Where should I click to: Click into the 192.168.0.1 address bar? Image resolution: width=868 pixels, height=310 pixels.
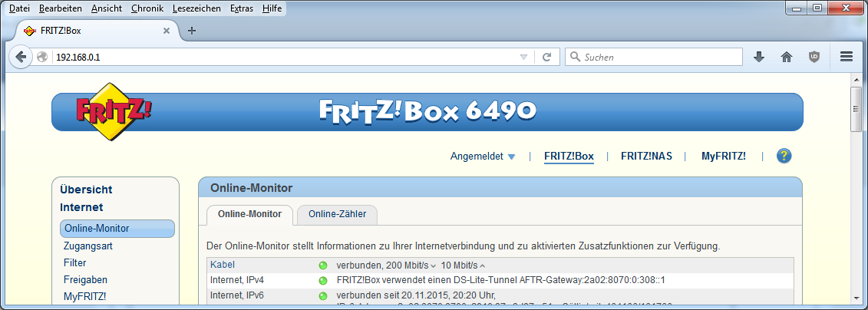point(285,57)
